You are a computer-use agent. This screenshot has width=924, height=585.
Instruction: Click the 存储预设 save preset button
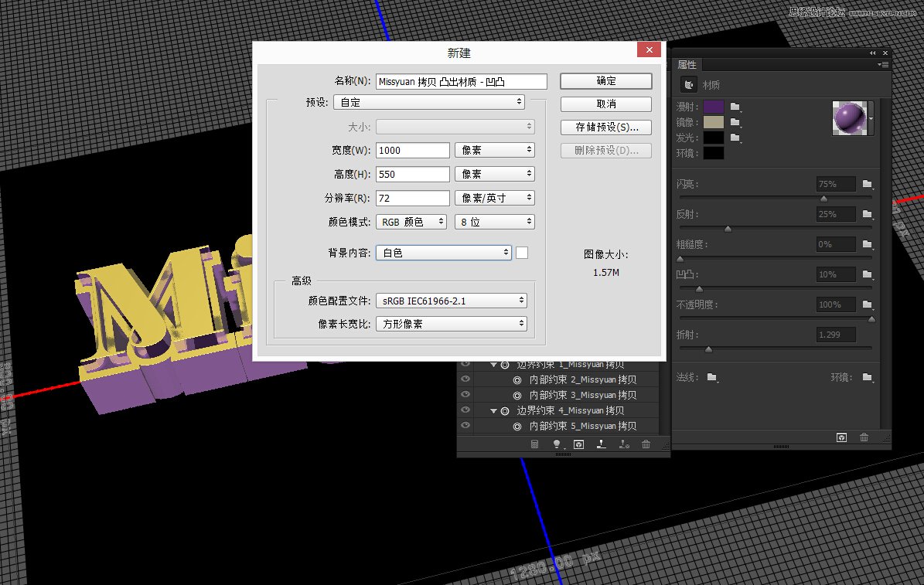(x=605, y=127)
